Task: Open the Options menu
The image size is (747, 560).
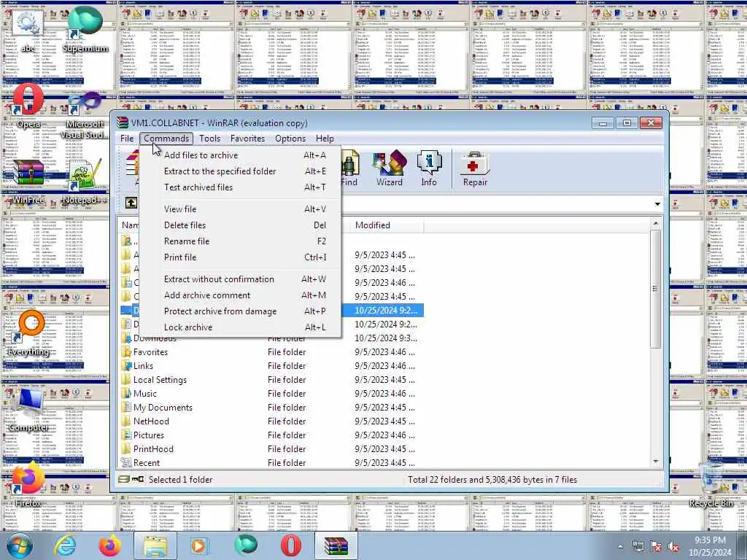Action: [290, 139]
